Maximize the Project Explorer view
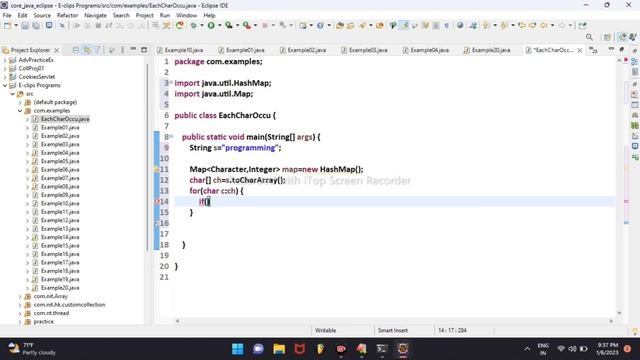This screenshot has height=360, width=640. point(144,50)
